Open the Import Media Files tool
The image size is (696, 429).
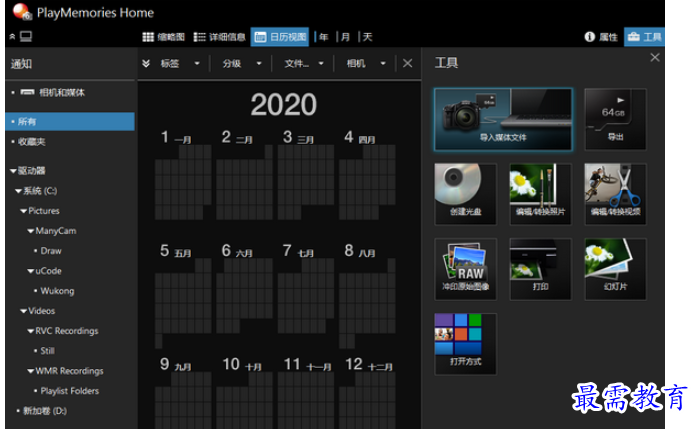click(503, 119)
